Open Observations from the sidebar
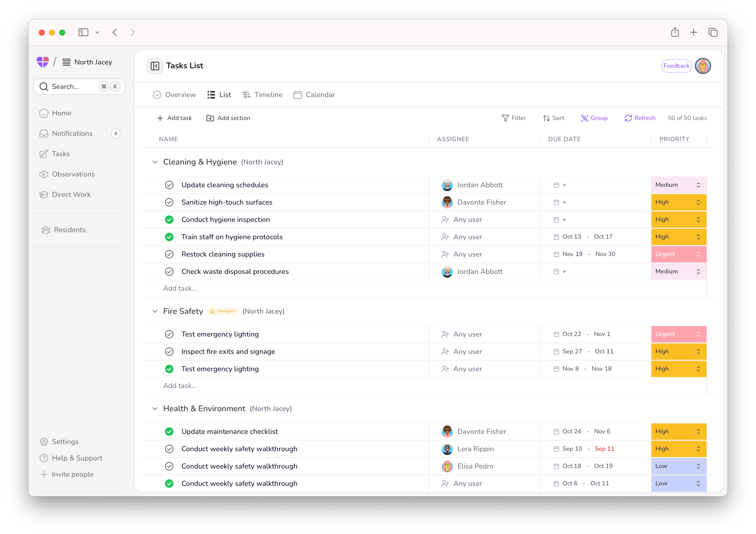This screenshot has height=534, width=756. click(73, 174)
